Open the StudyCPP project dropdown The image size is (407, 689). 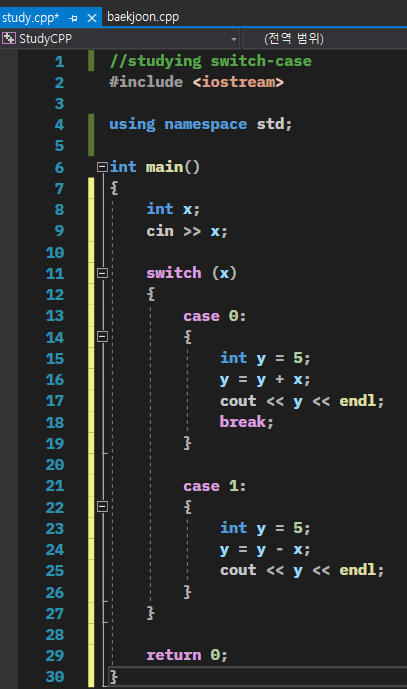pyautogui.click(x=234, y=39)
